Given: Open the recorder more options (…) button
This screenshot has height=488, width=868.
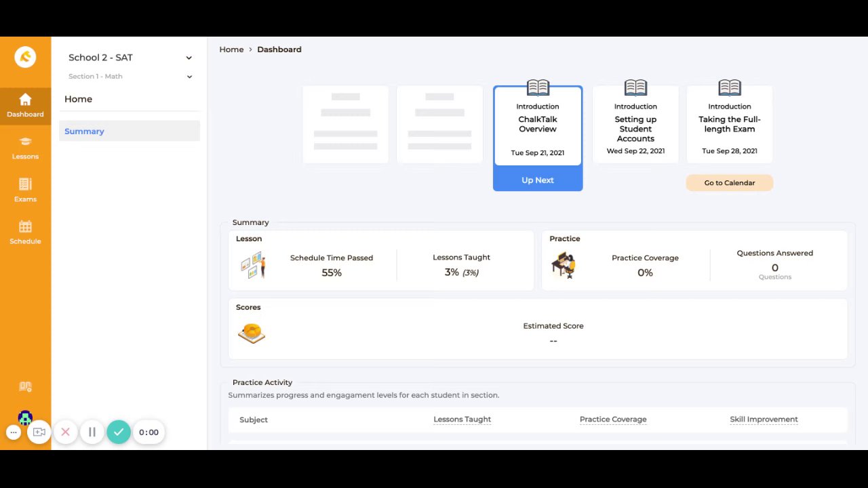Looking at the screenshot, I should pos(13,432).
